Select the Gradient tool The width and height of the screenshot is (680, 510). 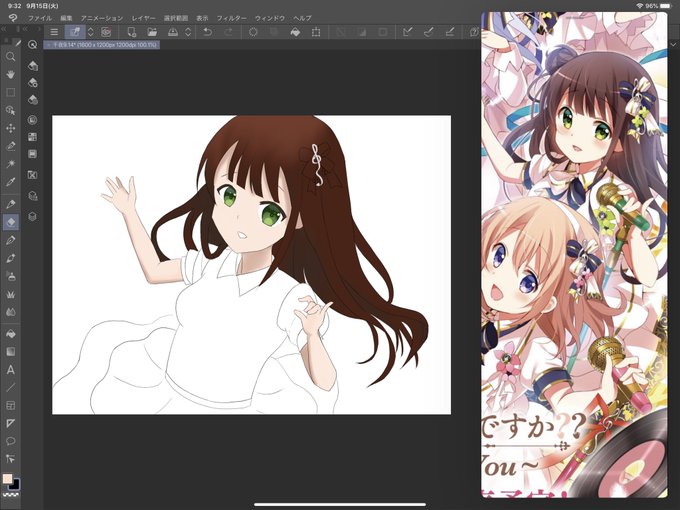(10, 352)
